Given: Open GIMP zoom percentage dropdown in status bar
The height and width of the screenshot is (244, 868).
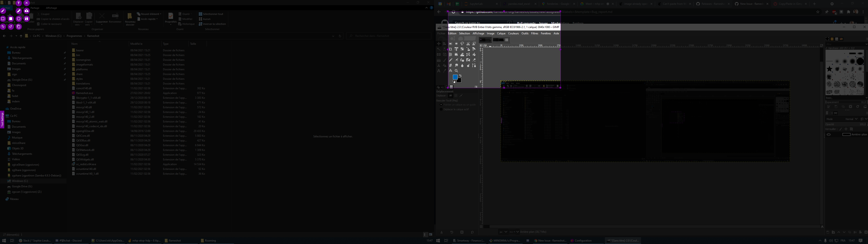Looking at the screenshot, I should (x=518, y=232).
